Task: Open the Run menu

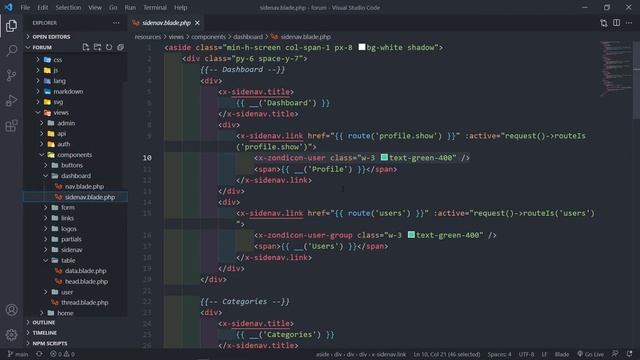Action: 130,7
